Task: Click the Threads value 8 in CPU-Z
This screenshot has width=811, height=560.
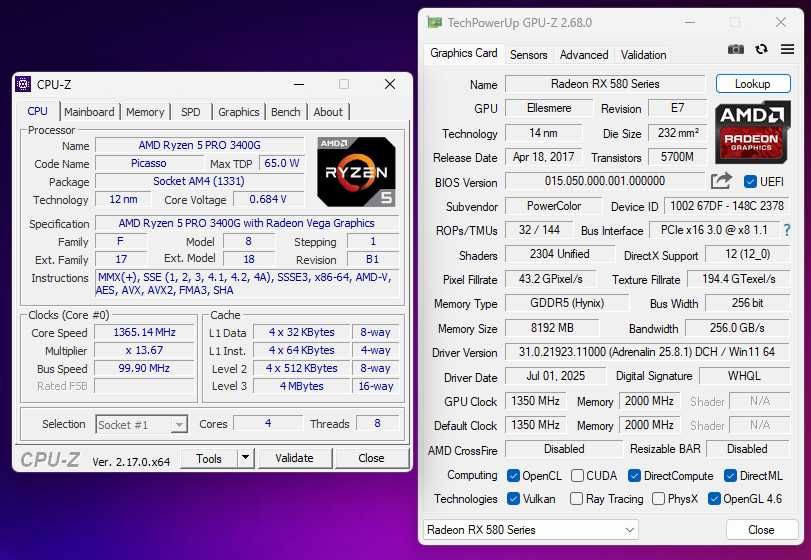Action: pyautogui.click(x=378, y=423)
